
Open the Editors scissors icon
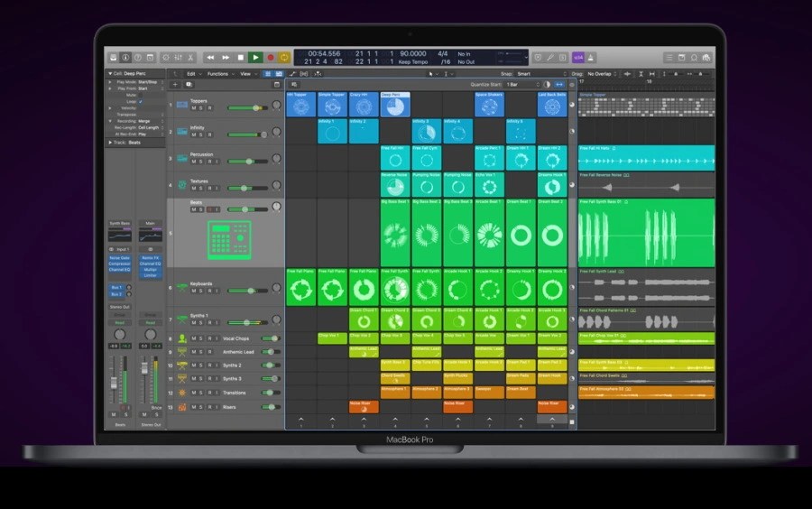tap(190, 58)
